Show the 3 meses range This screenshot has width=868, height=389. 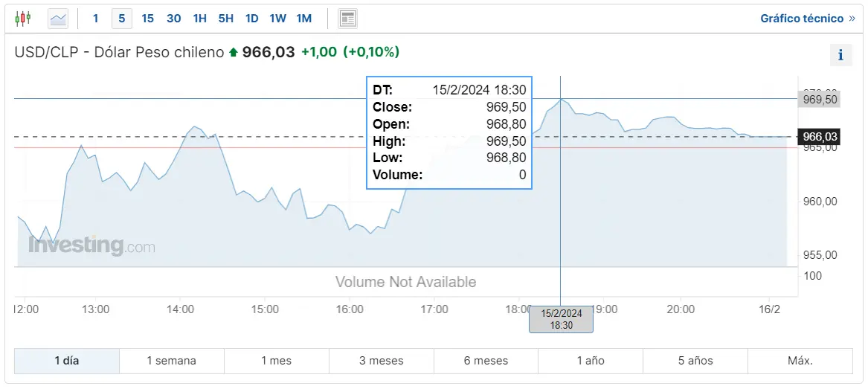coord(382,361)
